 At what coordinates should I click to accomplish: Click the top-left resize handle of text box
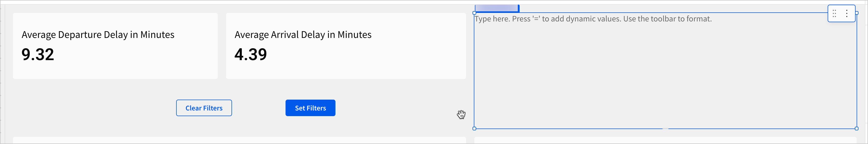[474, 13]
